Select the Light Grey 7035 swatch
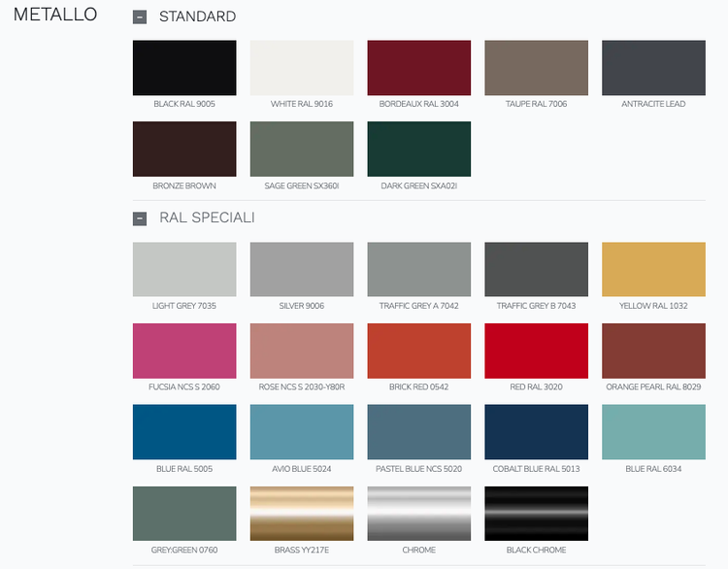Viewport: 728px width, 569px height. point(184,269)
